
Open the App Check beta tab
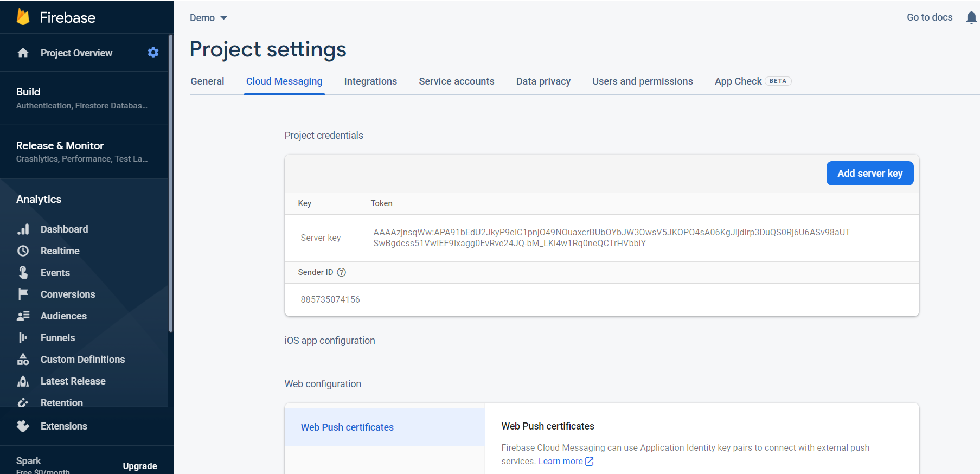point(753,81)
